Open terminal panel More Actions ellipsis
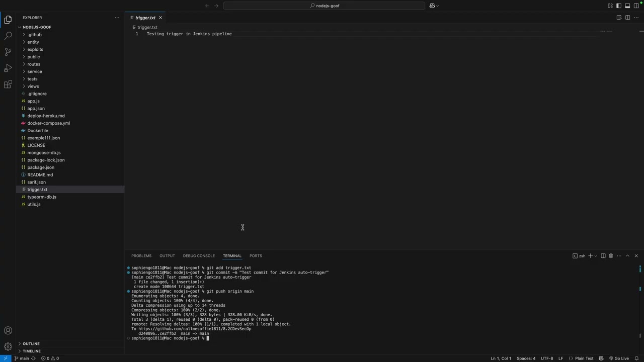Viewport: 644px width, 362px height. coord(618,256)
